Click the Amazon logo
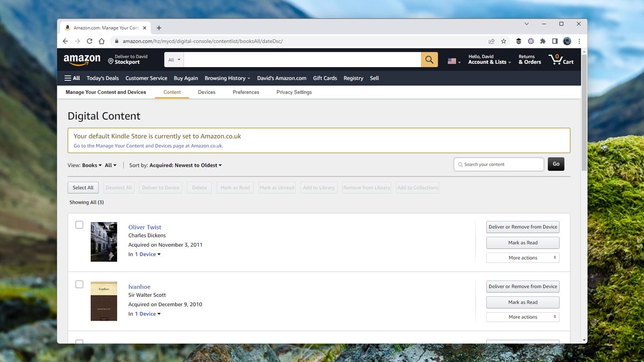Viewport: 644px width, 362px height. coord(82,59)
